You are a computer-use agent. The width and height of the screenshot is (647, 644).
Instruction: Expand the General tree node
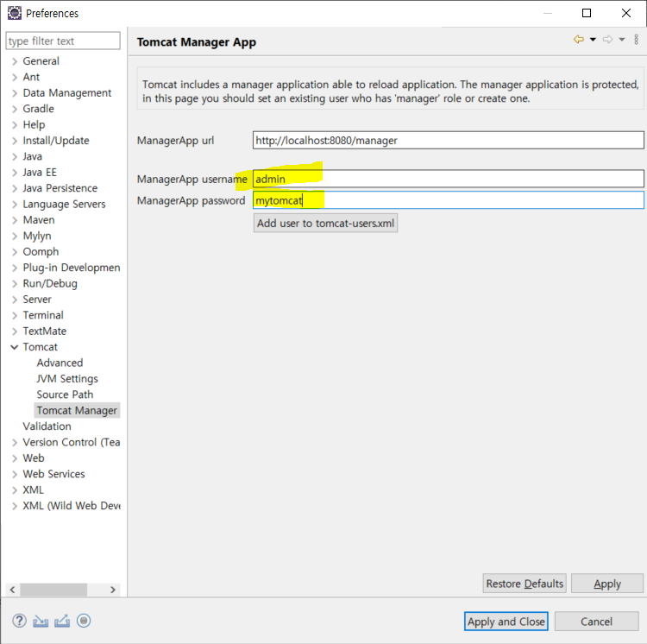point(15,61)
